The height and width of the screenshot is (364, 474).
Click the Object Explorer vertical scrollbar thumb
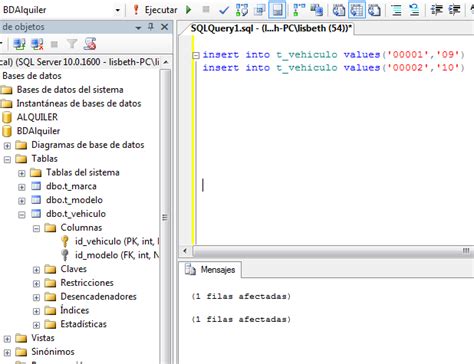[x=165, y=218]
